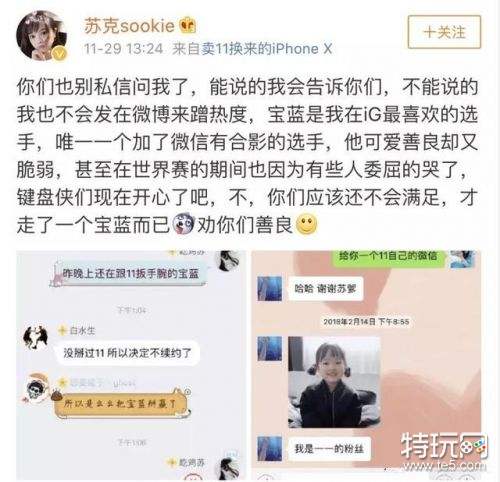Viewport: 500px width, 482px height.
Task: Click the crown membership badge beside the username
Action: tap(188, 26)
